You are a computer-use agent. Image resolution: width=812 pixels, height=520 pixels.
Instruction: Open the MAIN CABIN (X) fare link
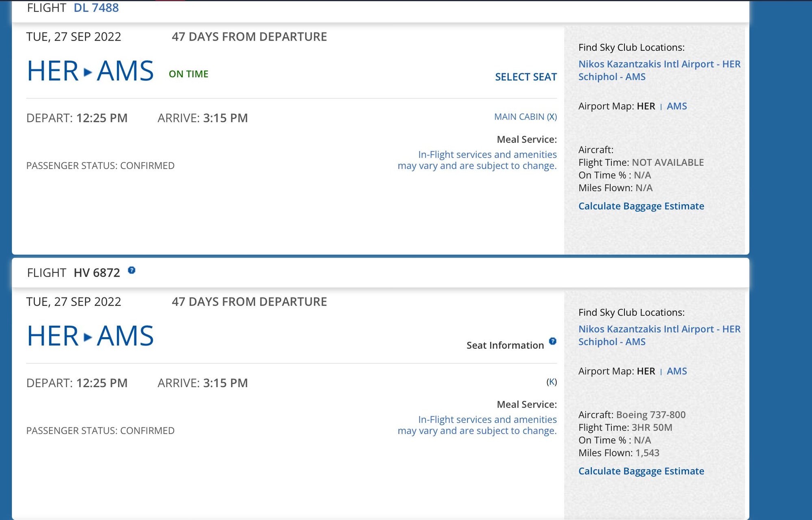tap(525, 117)
